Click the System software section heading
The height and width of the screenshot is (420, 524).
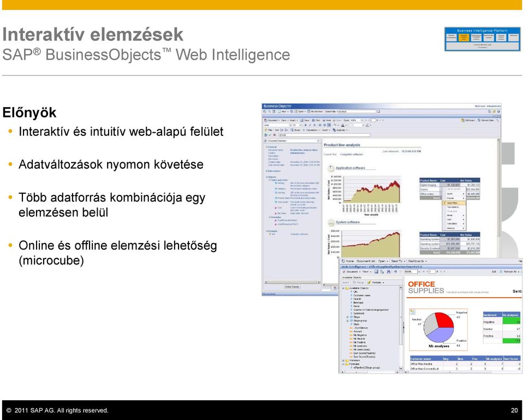(348, 222)
